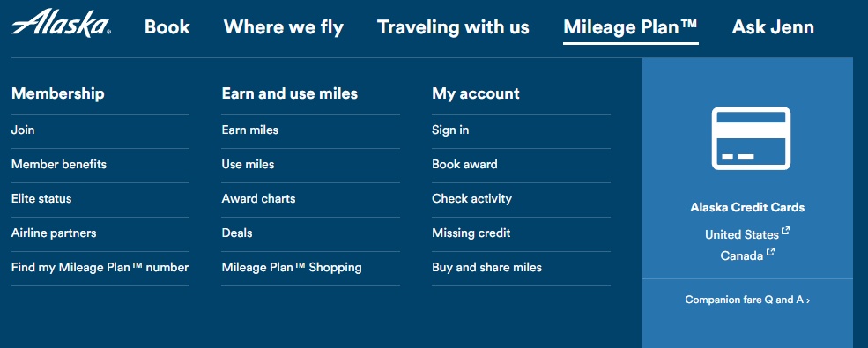Open the Book menu

point(167,27)
